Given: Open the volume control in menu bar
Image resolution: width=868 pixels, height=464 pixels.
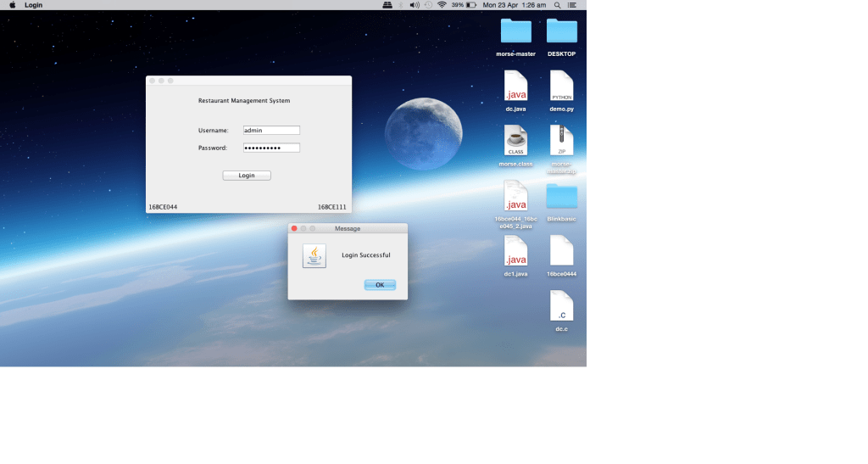Looking at the screenshot, I should point(415,5).
